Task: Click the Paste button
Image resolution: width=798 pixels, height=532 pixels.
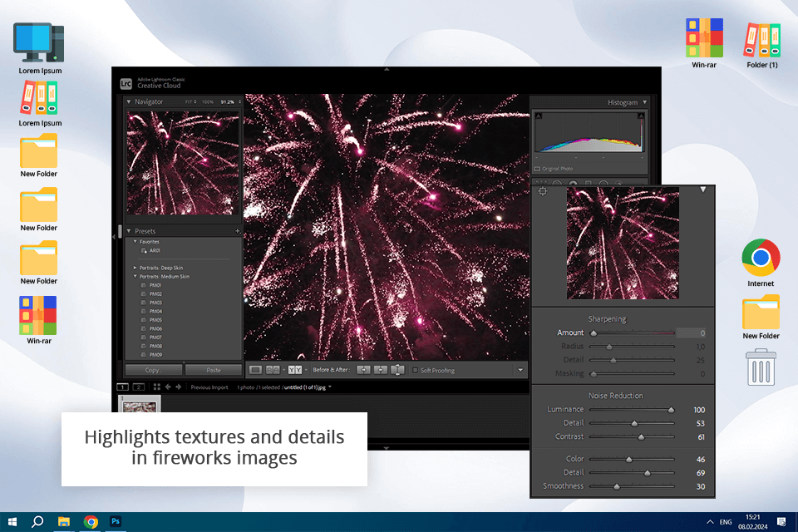Action: coord(214,370)
